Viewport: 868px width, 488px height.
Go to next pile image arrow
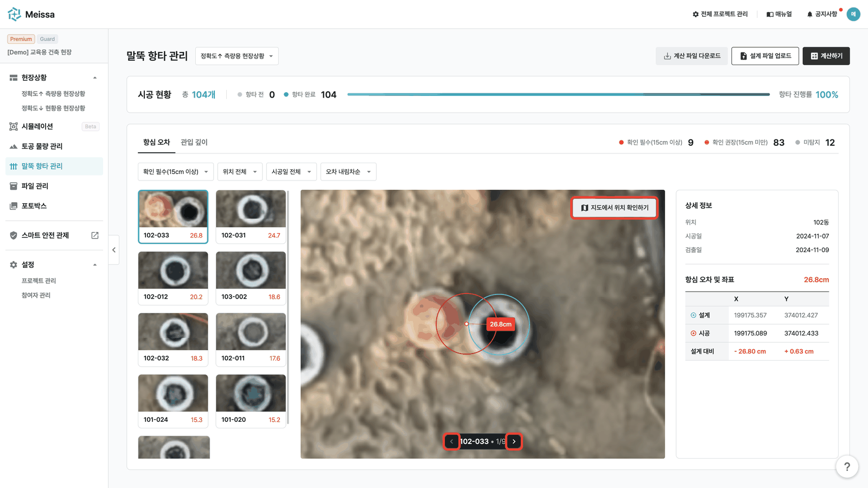coord(514,441)
